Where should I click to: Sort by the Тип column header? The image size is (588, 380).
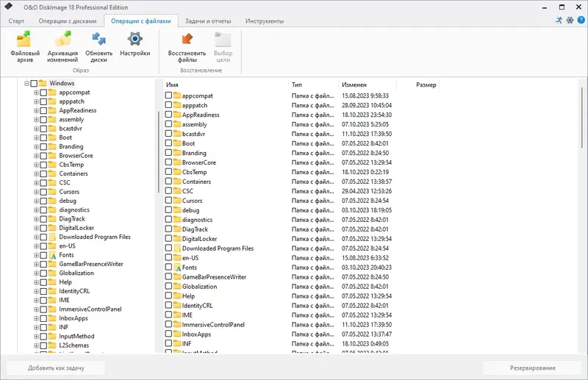click(314, 85)
